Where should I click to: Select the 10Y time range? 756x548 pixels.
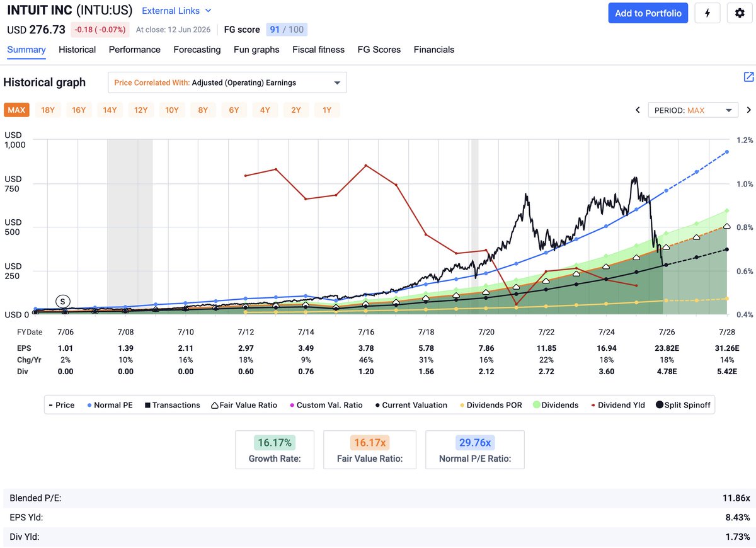point(172,110)
